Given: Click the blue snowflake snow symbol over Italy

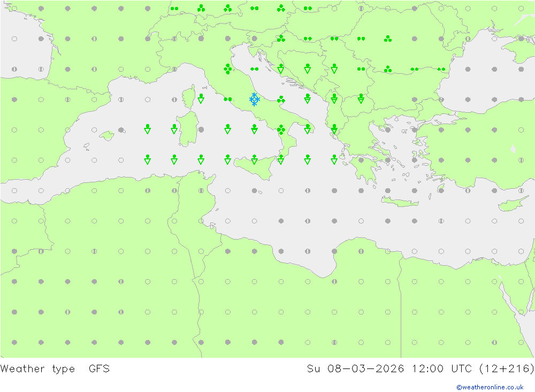Looking at the screenshot, I should tap(254, 99).
